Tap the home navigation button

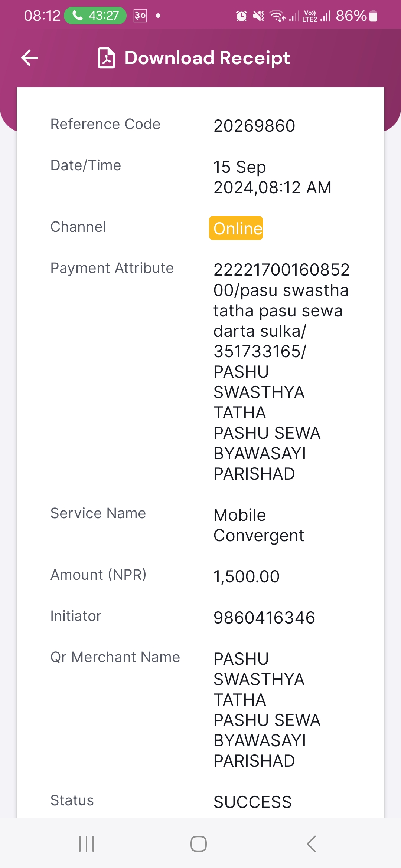[x=199, y=844]
